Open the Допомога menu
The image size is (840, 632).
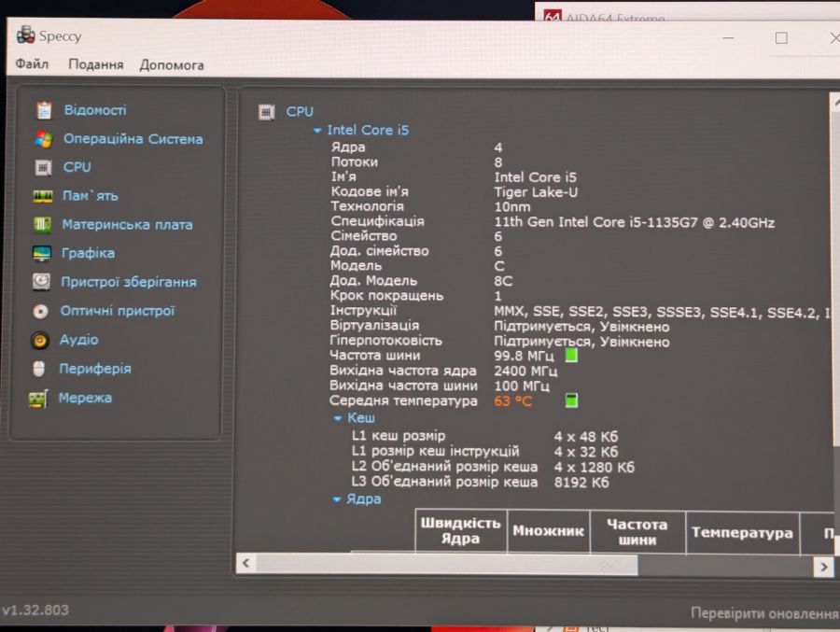pos(172,64)
